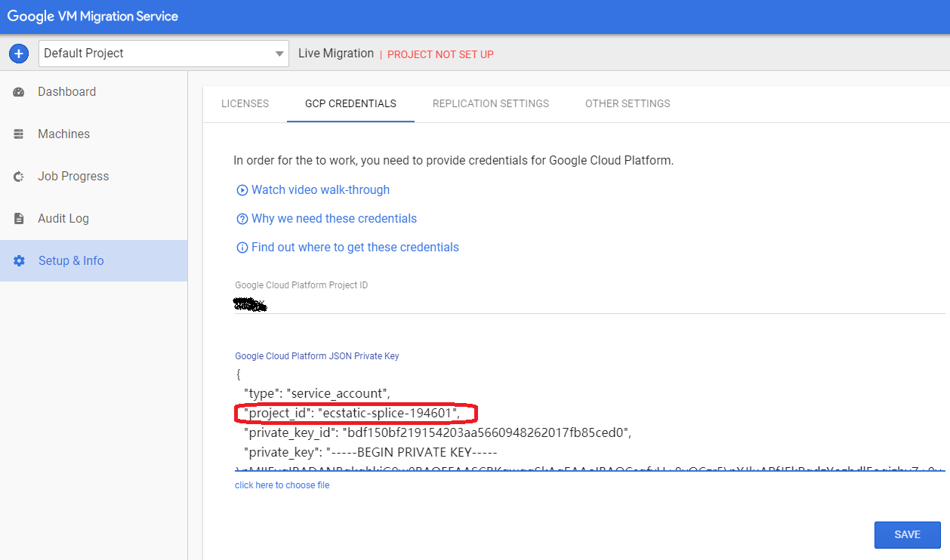Click the info icon next to credentials location
Viewport: 950px width, 560px height.
[x=242, y=247]
